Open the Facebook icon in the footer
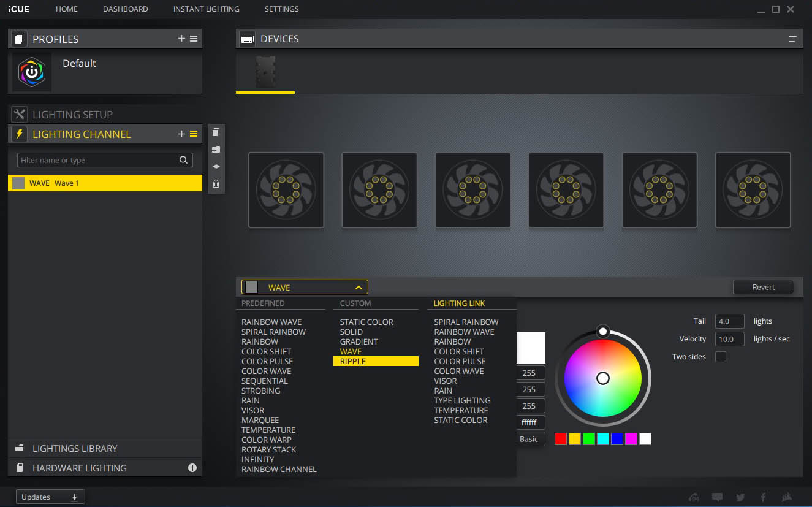 pos(763,497)
